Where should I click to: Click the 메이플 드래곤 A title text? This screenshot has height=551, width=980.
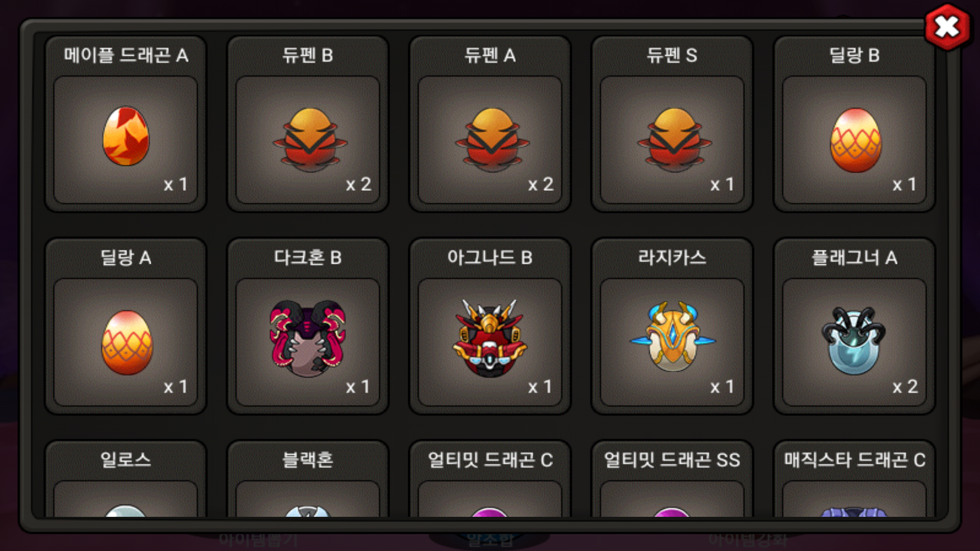coord(126,55)
